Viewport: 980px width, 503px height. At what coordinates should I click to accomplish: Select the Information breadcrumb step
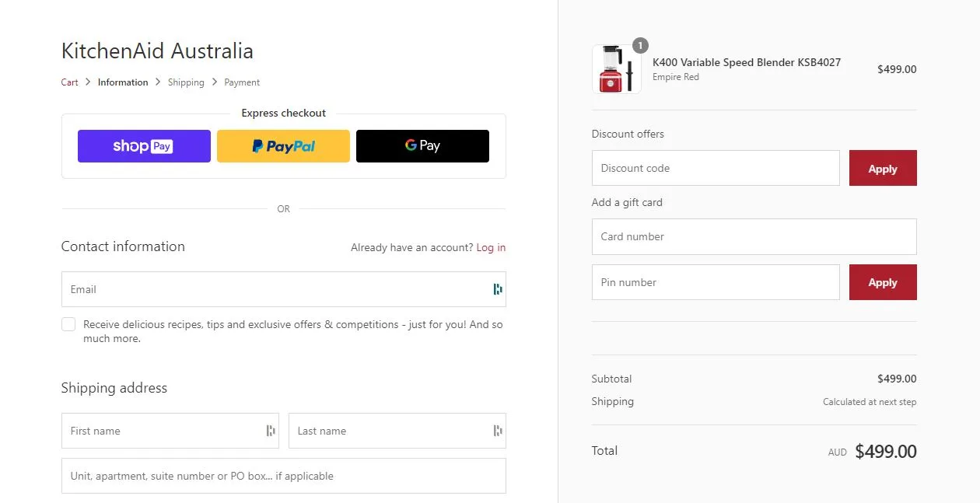[122, 82]
